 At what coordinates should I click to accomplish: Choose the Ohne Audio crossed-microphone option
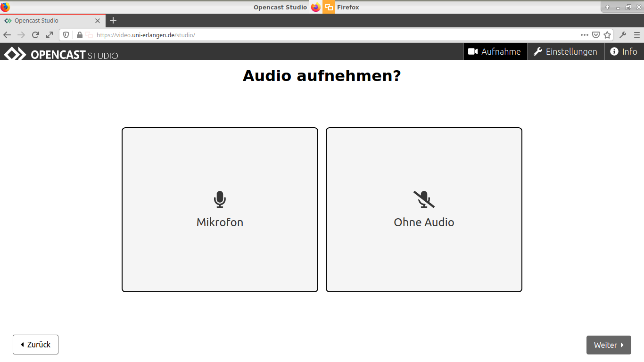[x=424, y=210]
